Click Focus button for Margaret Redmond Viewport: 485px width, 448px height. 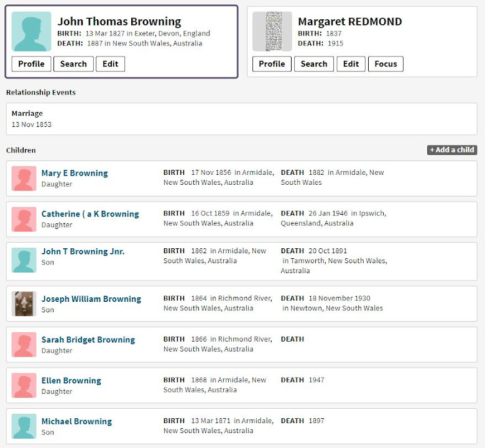tap(386, 64)
